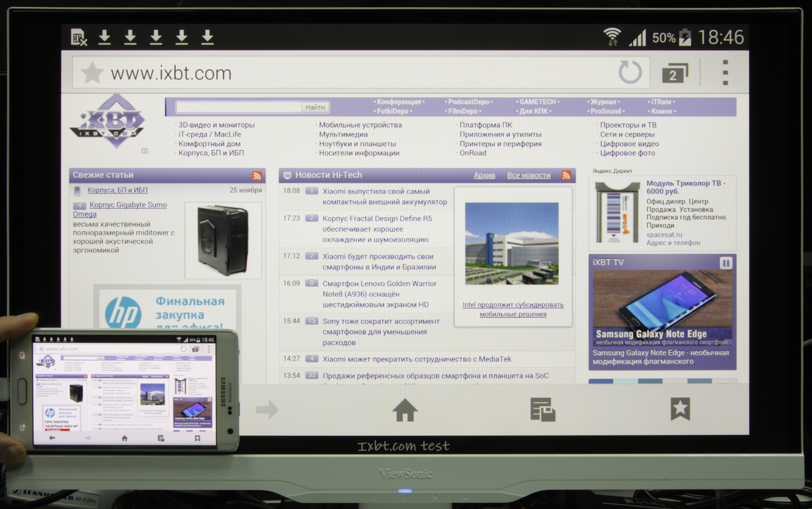Click the Найти search button
Screen dimensions: 812x509
pyautogui.click(x=315, y=107)
